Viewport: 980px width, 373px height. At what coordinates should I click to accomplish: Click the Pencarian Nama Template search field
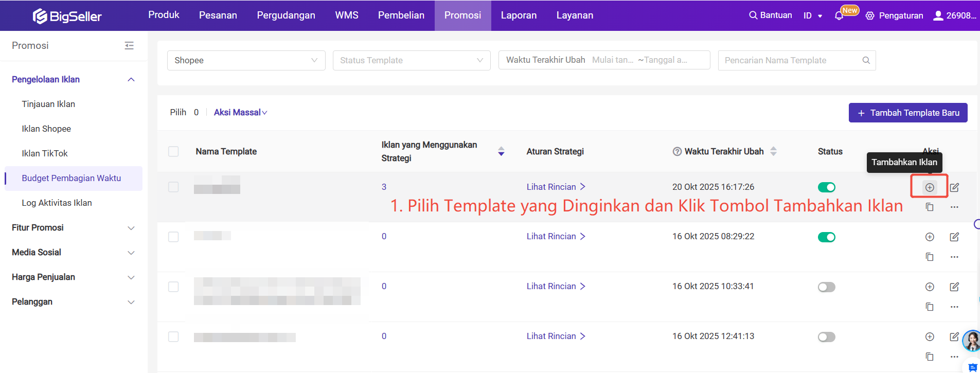click(790, 60)
